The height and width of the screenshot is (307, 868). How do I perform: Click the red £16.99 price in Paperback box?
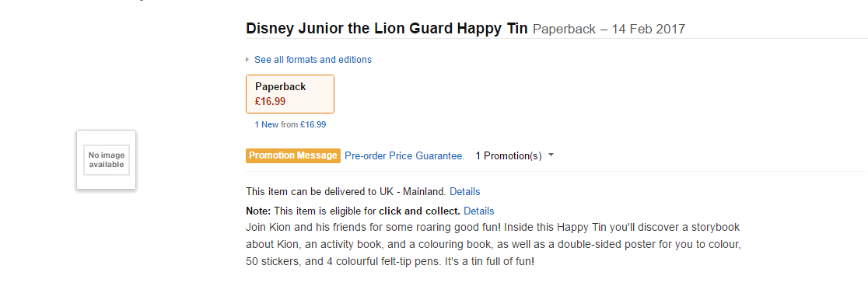point(270,102)
